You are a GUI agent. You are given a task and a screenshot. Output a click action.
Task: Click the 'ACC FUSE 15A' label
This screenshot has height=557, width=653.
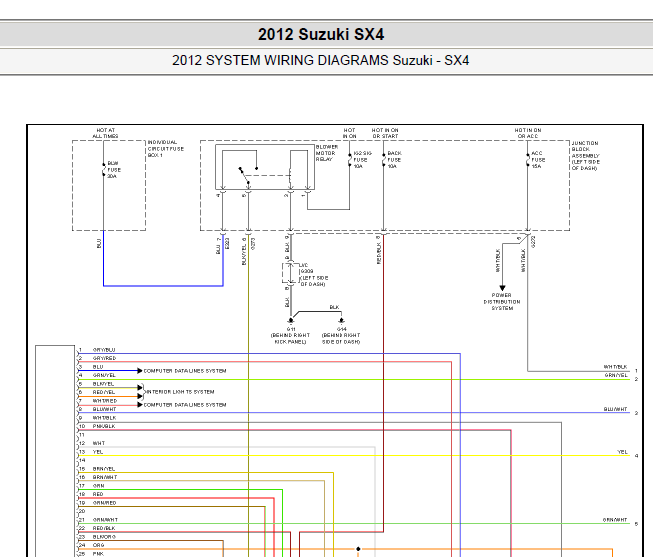click(538, 160)
